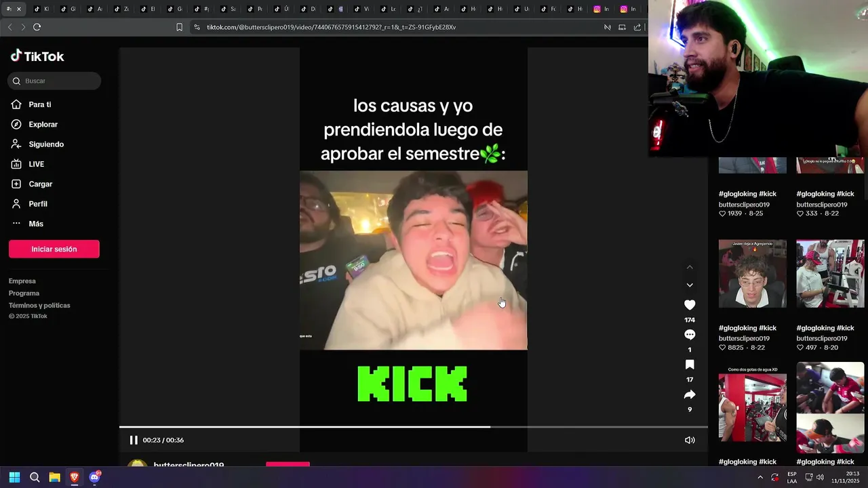Switch to the browser tab labeled Fu
Image resolution: width=868 pixels, height=488 pixels.
(x=547, y=9)
